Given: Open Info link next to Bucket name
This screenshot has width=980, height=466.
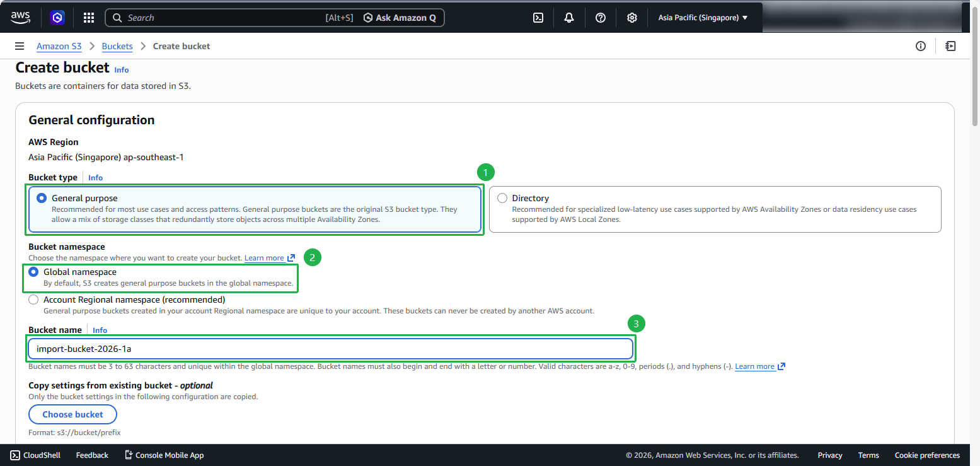Looking at the screenshot, I should (100, 330).
